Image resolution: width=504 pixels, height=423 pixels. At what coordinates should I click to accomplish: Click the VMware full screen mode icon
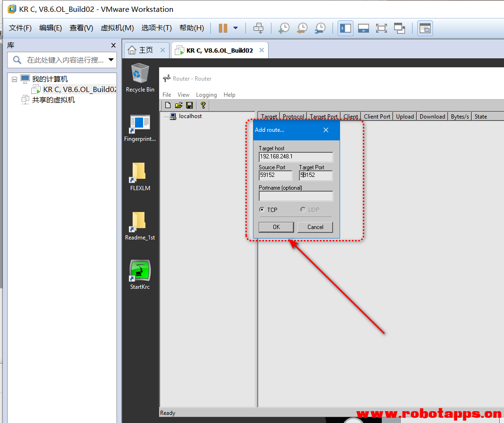(x=381, y=28)
